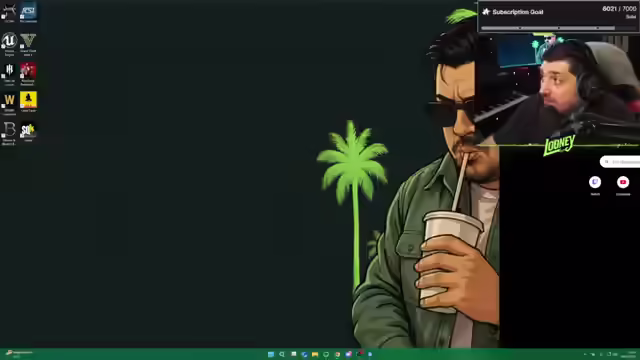Open the yellow Lethal Company desktop shortcut
The width and height of the screenshot is (640, 360).
point(28,102)
